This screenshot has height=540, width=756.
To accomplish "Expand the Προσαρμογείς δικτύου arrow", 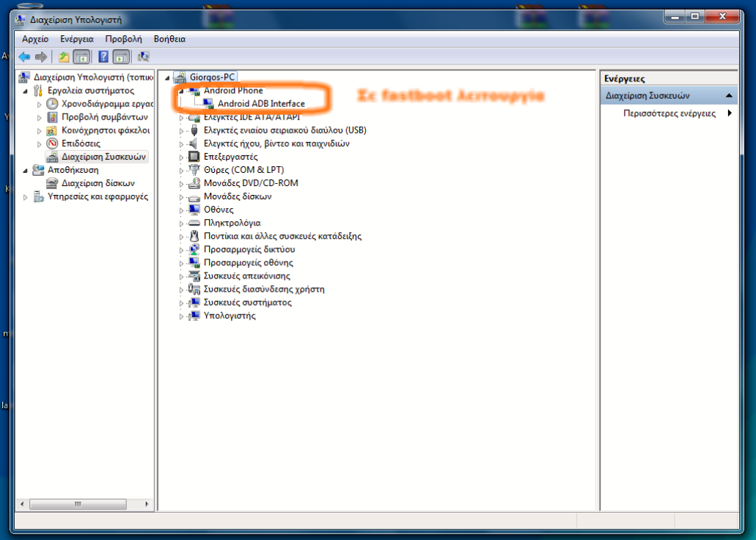I will pyautogui.click(x=181, y=250).
